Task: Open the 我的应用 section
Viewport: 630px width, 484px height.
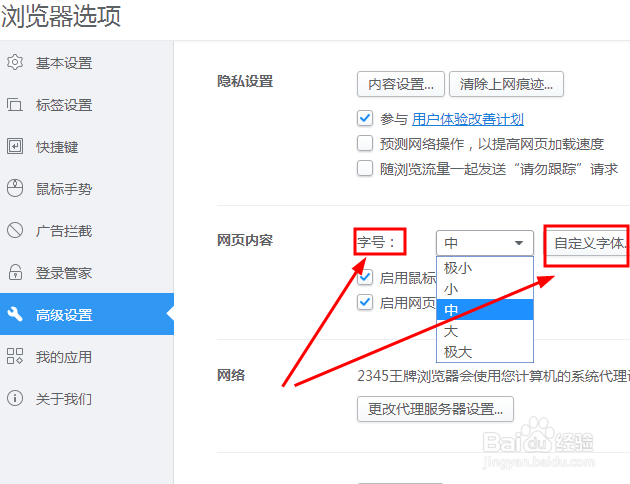Action: tap(87, 356)
